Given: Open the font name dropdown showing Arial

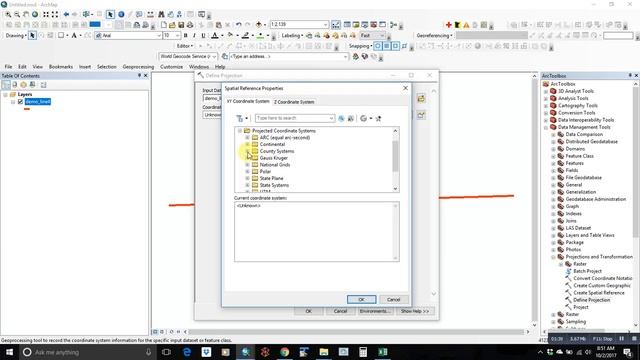Looking at the screenshot, I should pos(159,36).
